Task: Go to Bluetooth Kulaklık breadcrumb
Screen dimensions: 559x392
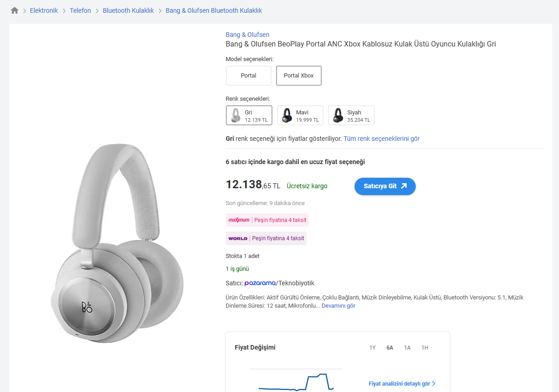Action: coord(128,10)
